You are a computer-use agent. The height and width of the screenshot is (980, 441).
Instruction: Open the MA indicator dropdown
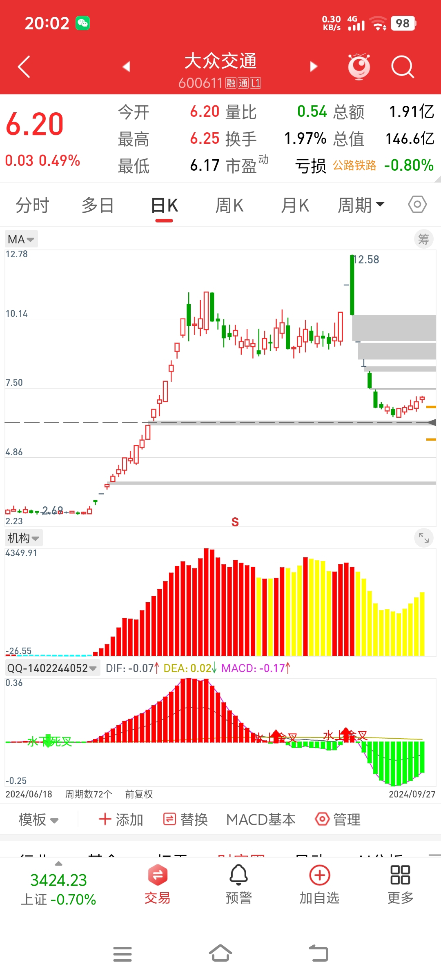(x=21, y=239)
